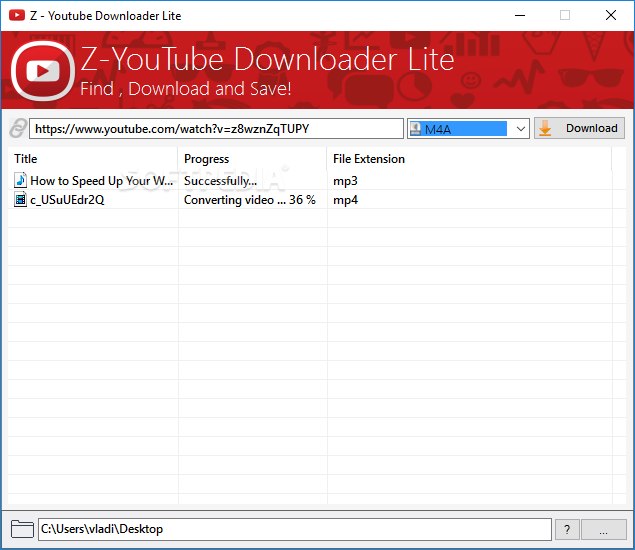Click the film strip icon of c_USuUEdr2Q
The height and width of the screenshot is (550, 635).
[20, 200]
